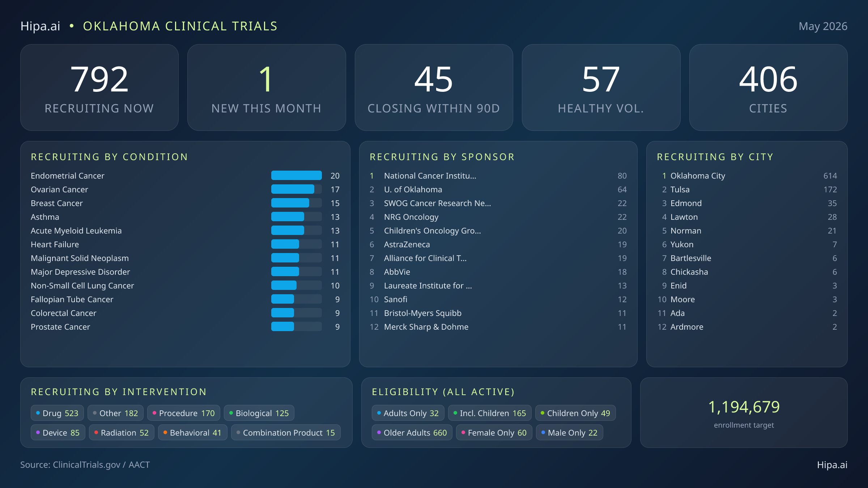Image resolution: width=868 pixels, height=488 pixels.
Task: Select Major Depressive Disorder condition
Action: coord(185,272)
